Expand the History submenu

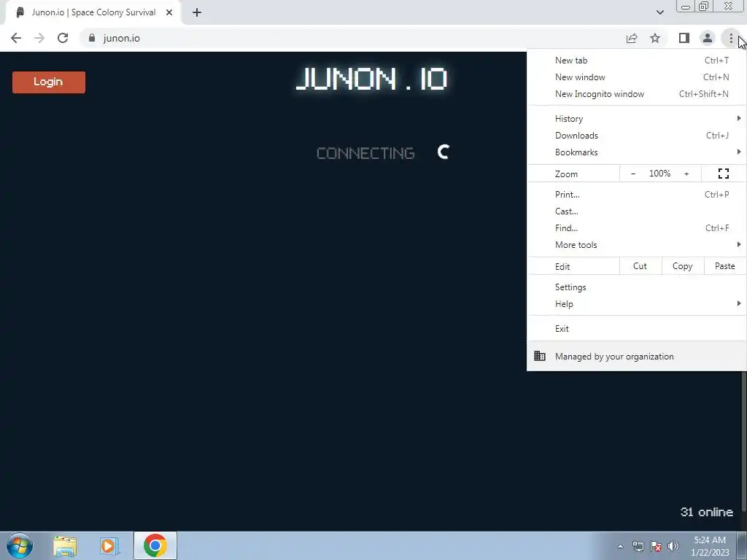click(x=636, y=119)
